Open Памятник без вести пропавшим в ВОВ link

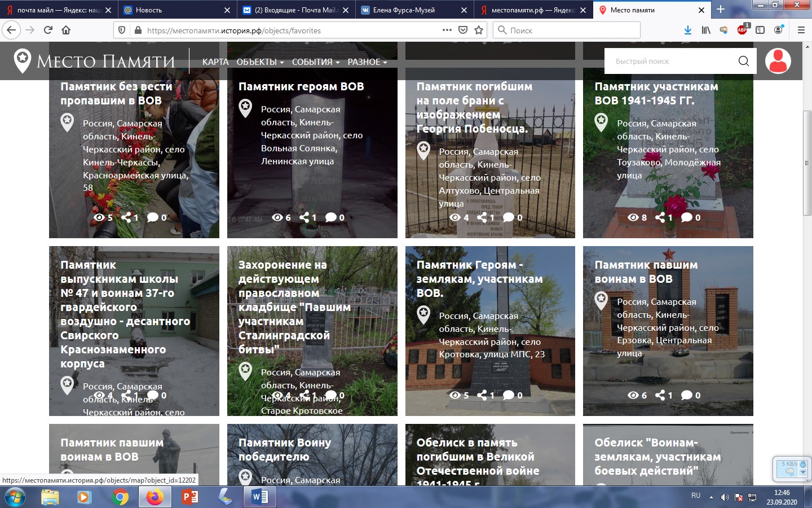coord(116,94)
